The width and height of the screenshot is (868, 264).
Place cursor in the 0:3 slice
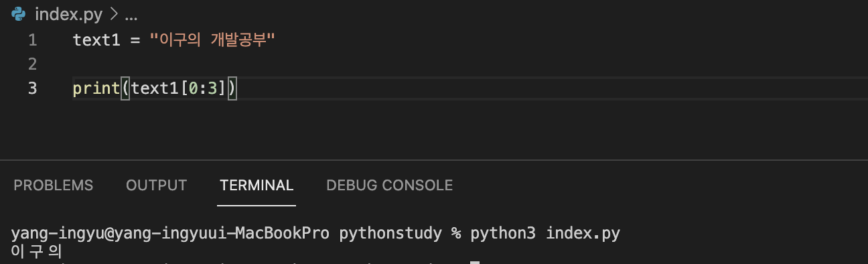tap(204, 88)
